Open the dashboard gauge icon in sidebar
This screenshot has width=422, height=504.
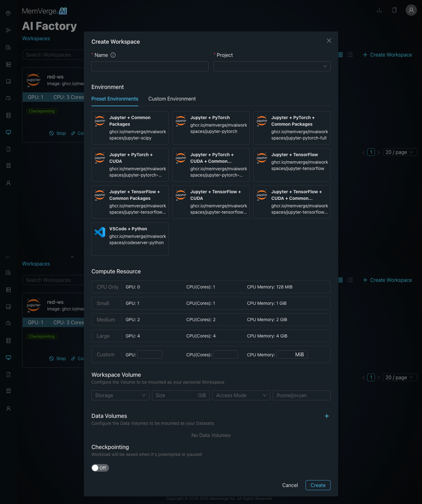8,13
